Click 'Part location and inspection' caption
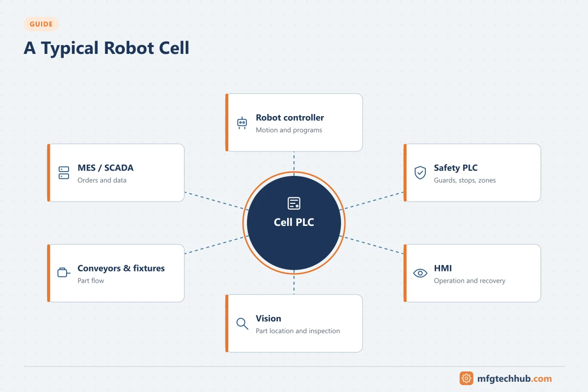588x392 pixels. click(298, 331)
